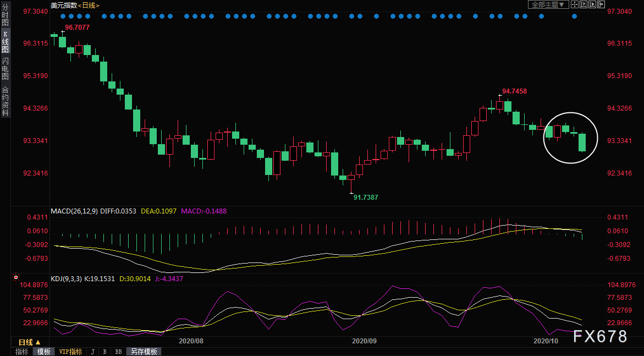Select the 指标 bottom tab

pyautogui.click(x=22, y=352)
